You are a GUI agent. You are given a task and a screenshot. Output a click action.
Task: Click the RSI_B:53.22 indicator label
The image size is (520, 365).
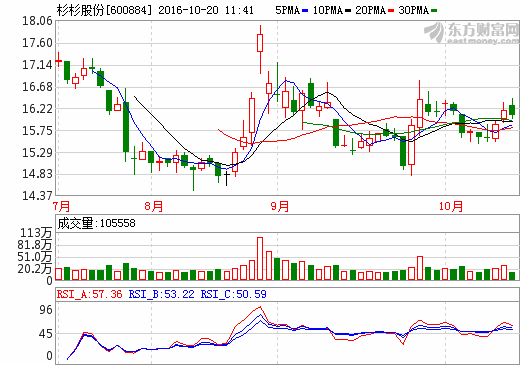pyautogui.click(x=161, y=294)
